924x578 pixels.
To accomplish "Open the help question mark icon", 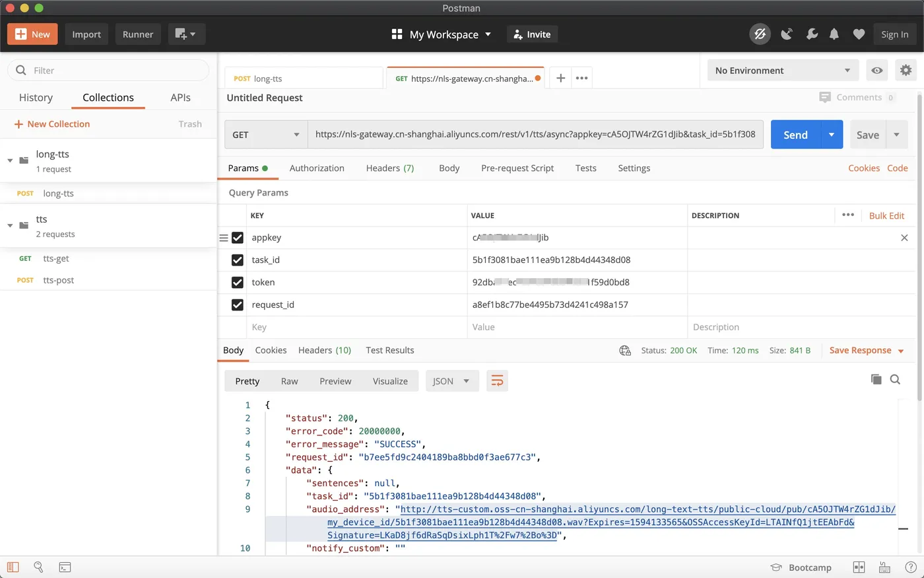I will pyautogui.click(x=910, y=567).
